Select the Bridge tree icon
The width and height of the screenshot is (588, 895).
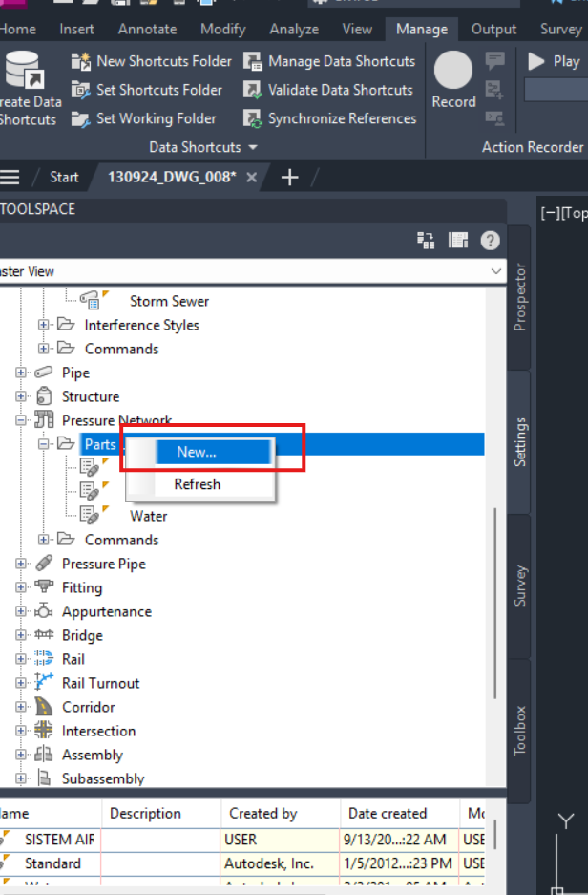(44, 635)
